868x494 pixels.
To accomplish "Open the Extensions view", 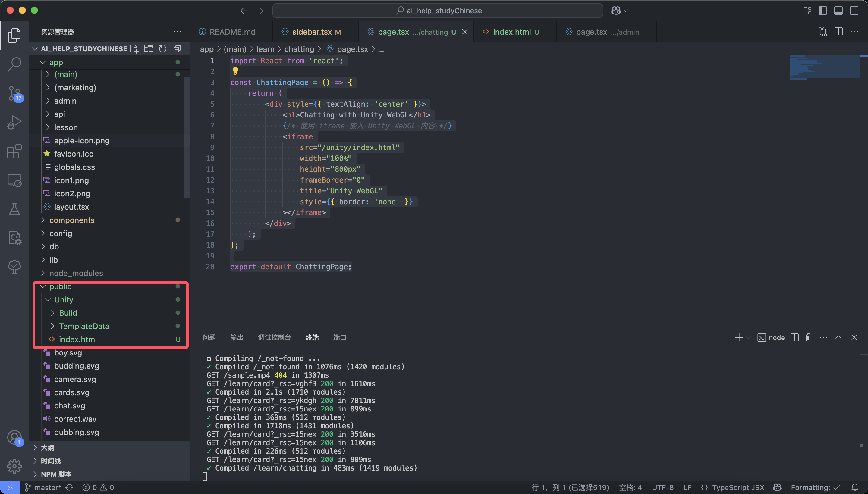I will pyautogui.click(x=14, y=151).
